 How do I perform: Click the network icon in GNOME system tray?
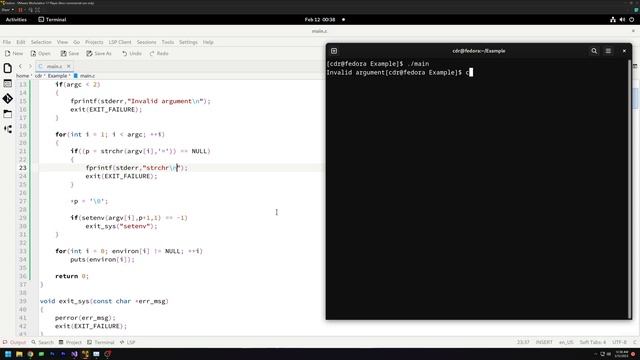(613, 20)
